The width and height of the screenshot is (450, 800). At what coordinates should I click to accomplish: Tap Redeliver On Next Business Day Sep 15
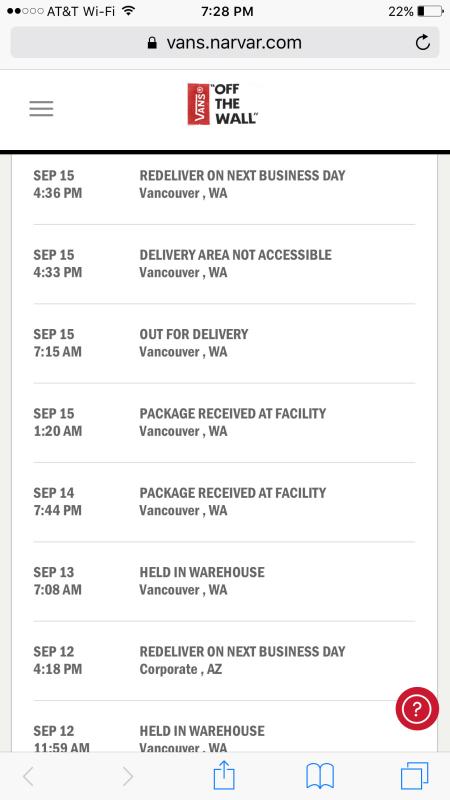(224, 184)
